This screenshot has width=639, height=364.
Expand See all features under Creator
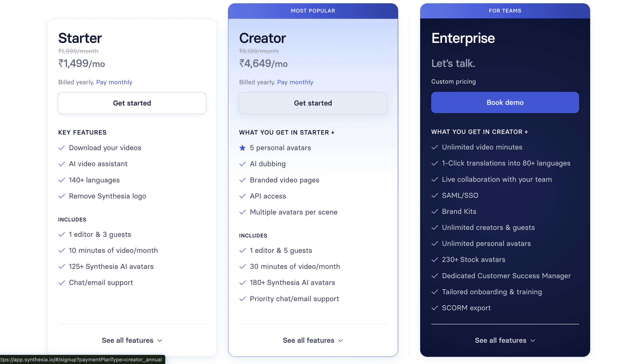[313, 340]
